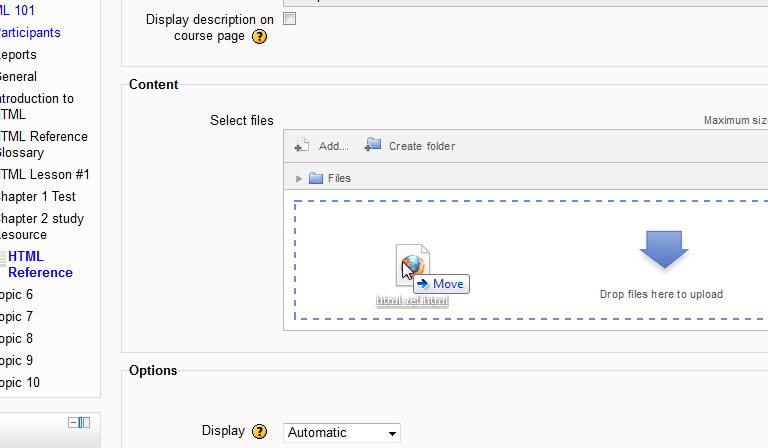Image resolution: width=768 pixels, height=448 pixels.
Task: Open help for Display description on course page
Action: coord(260,37)
